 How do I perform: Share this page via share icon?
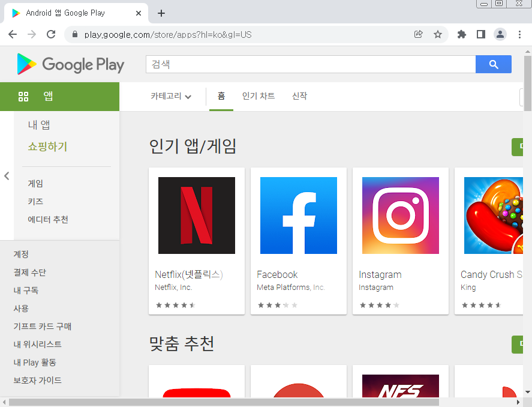(x=418, y=34)
